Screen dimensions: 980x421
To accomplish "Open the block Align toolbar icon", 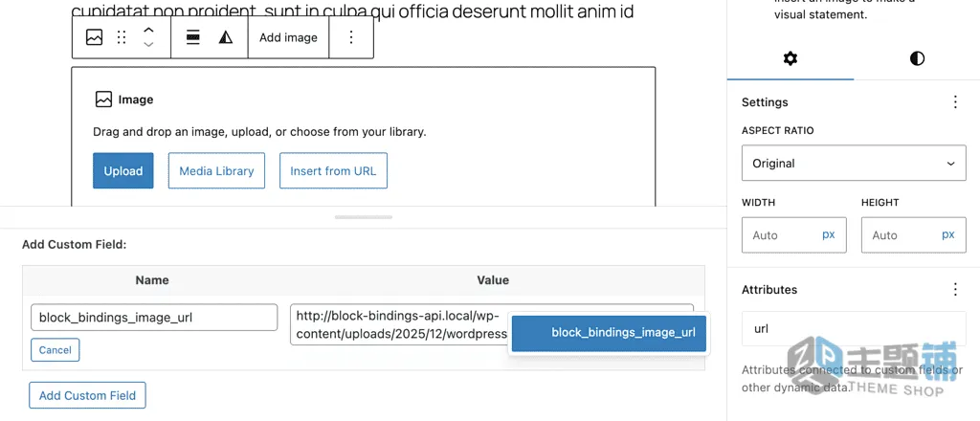I will pos(193,37).
